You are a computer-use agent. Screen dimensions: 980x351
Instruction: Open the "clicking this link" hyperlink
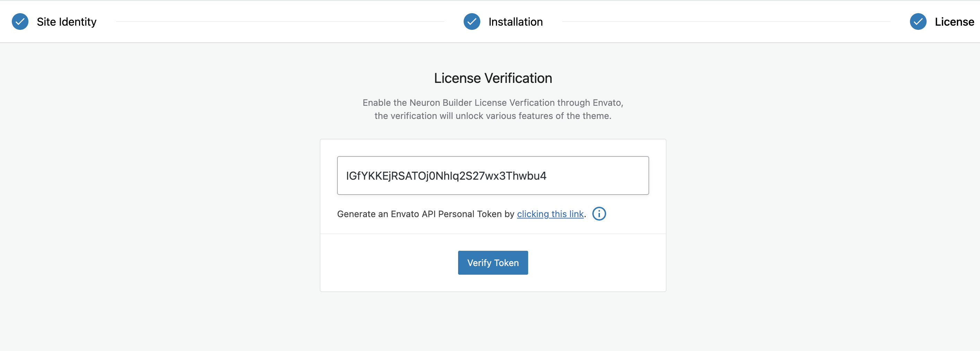click(550, 214)
